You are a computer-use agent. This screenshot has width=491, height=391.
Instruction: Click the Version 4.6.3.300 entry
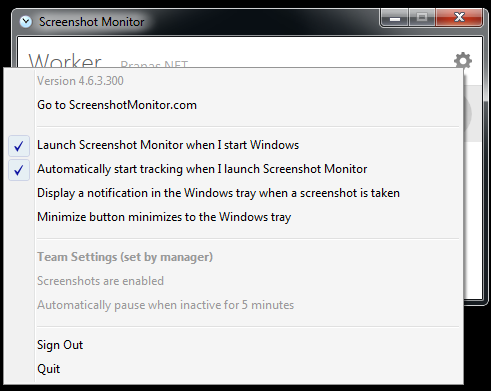80,81
